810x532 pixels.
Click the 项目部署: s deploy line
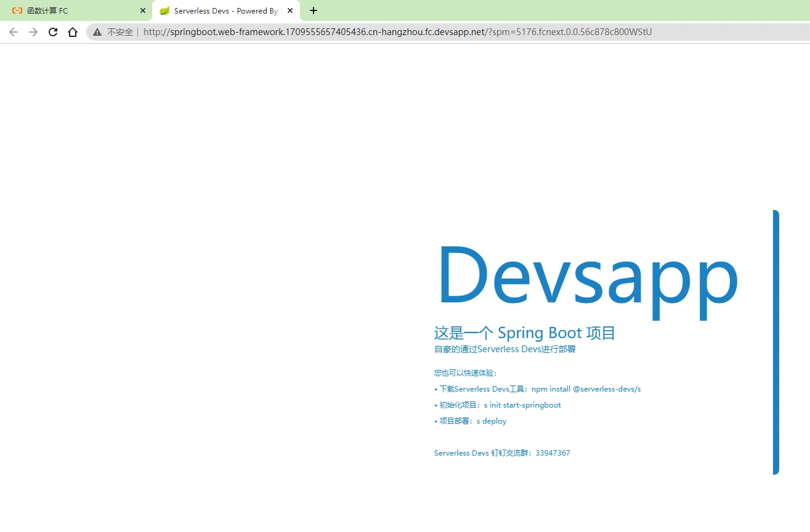[471, 421]
